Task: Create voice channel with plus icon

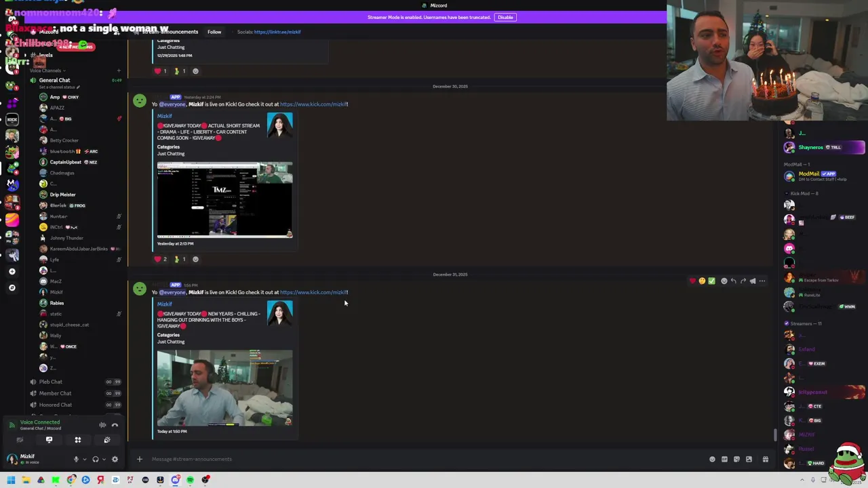Action: (119, 70)
